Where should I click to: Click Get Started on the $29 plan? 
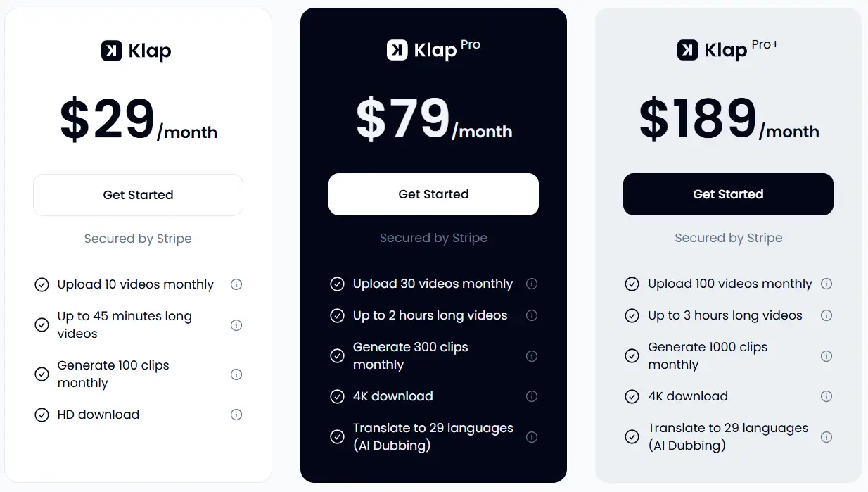138,194
